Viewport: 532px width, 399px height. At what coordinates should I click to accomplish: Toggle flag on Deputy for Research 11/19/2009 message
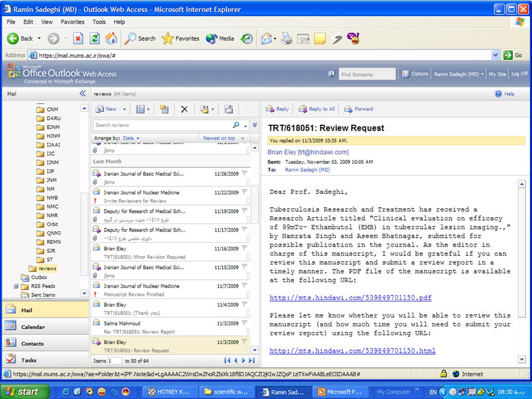pyautogui.click(x=244, y=211)
